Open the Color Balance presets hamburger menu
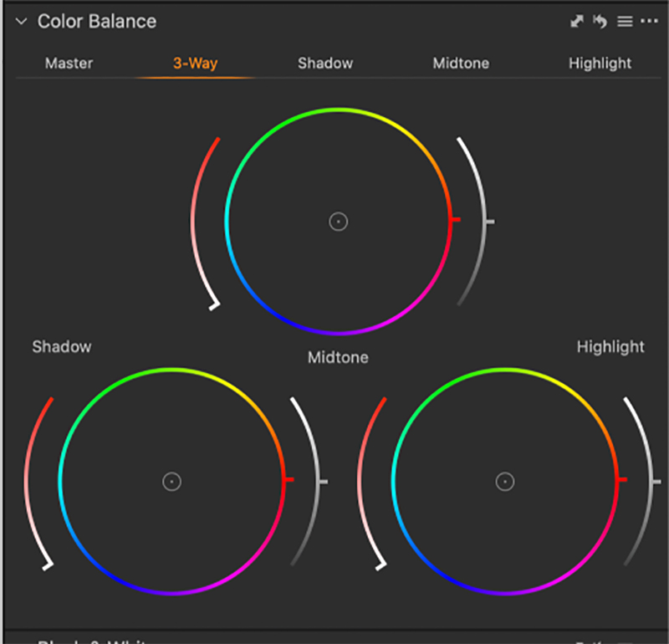Image resolution: width=669 pixels, height=644 pixels. (x=625, y=22)
